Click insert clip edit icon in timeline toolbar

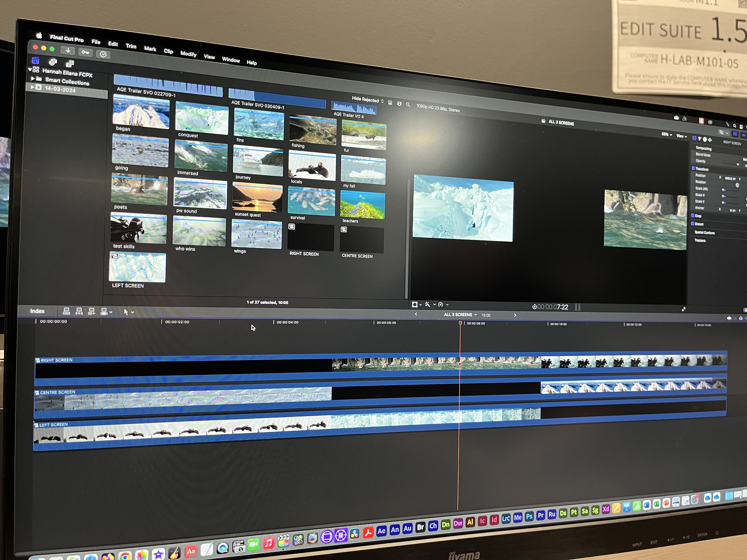coord(79,311)
